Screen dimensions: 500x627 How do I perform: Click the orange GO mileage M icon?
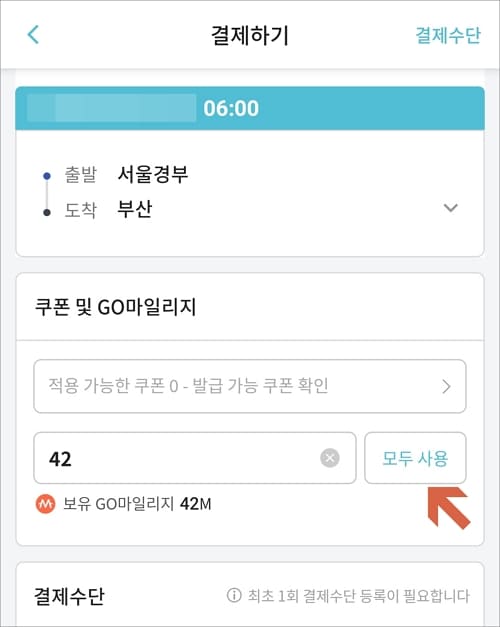(x=46, y=504)
